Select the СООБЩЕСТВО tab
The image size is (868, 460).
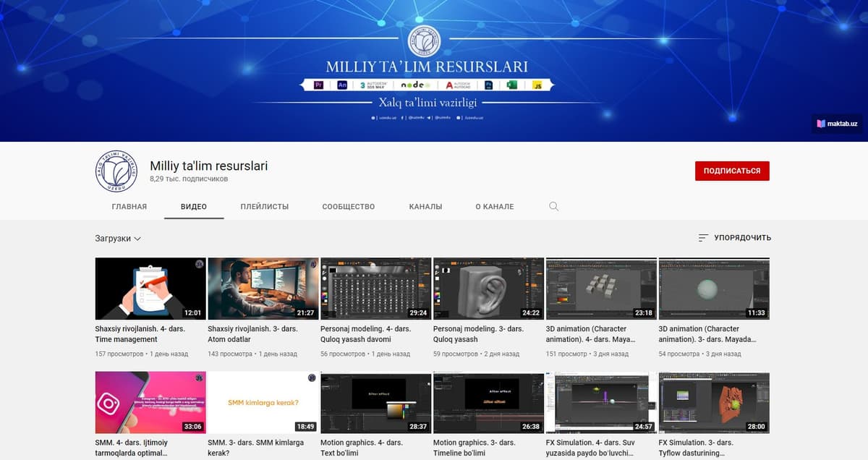click(x=349, y=206)
